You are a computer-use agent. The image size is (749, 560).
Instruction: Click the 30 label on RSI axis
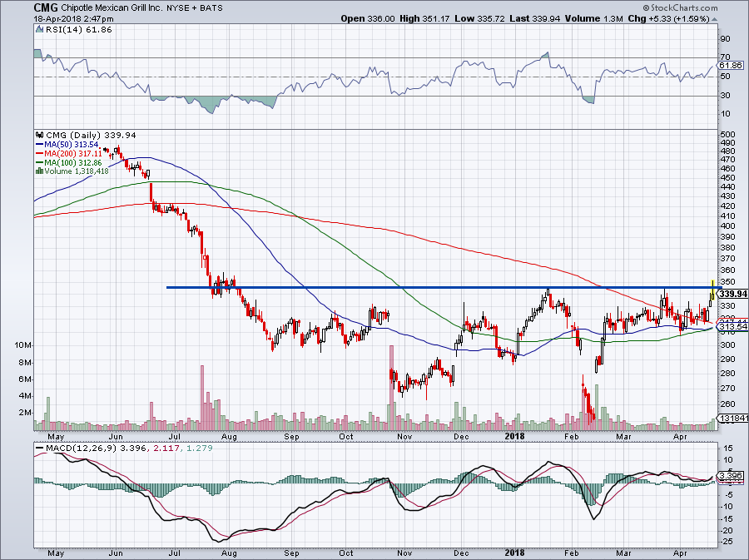(725, 96)
